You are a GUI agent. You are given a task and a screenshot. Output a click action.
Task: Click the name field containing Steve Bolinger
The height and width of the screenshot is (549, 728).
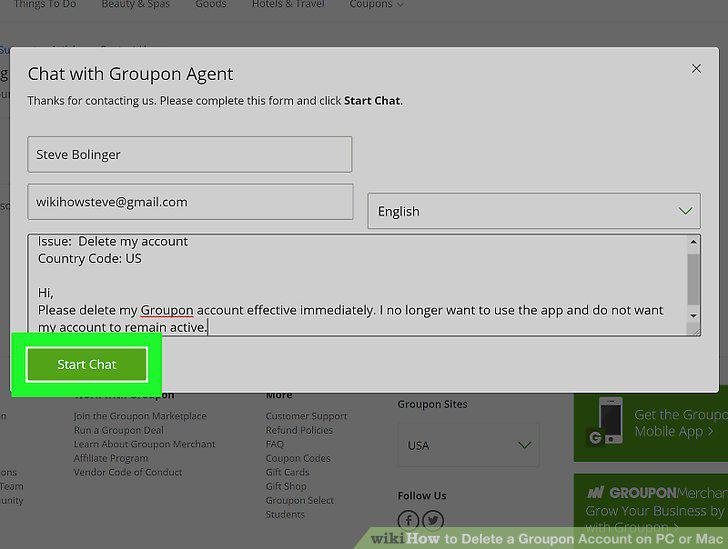[190, 155]
